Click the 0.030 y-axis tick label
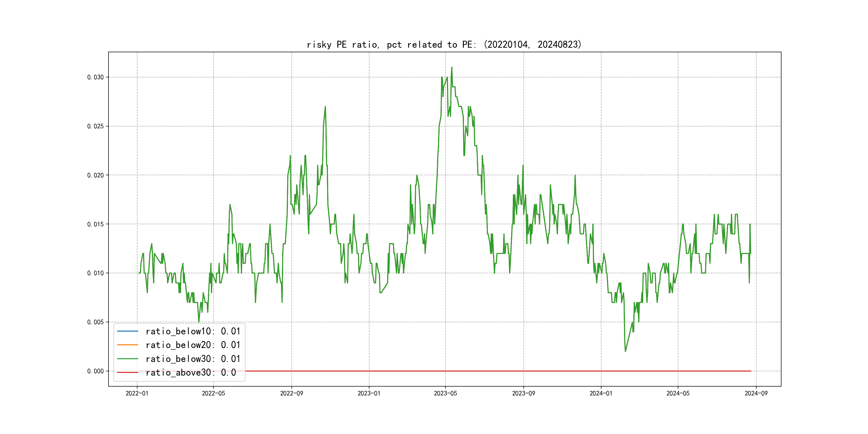 tap(95, 77)
